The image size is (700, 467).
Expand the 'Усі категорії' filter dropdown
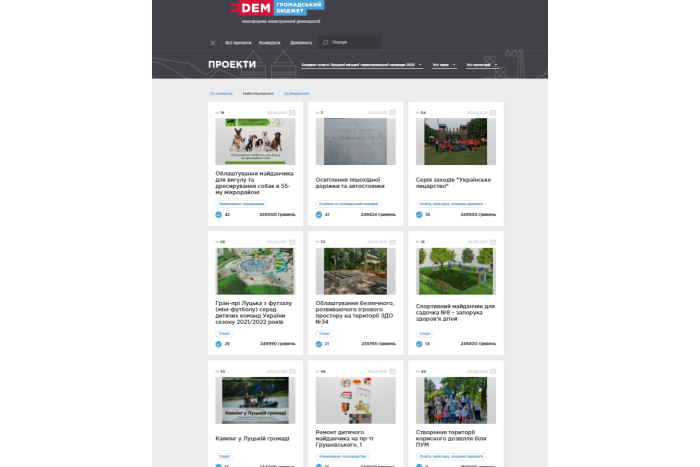(x=479, y=65)
